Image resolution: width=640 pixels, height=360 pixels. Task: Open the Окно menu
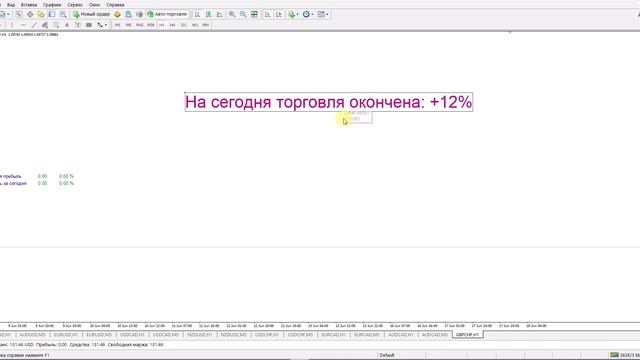coord(94,5)
